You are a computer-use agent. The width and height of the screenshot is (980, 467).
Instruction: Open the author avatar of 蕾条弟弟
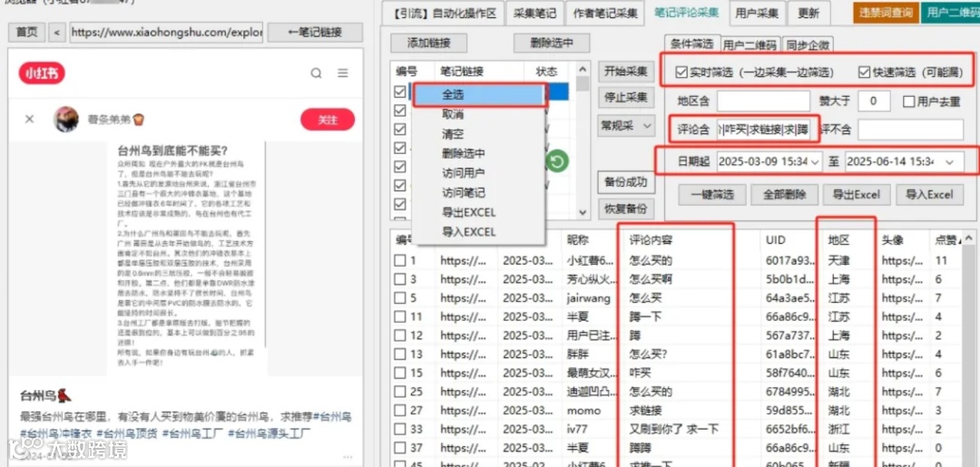point(66,119)
